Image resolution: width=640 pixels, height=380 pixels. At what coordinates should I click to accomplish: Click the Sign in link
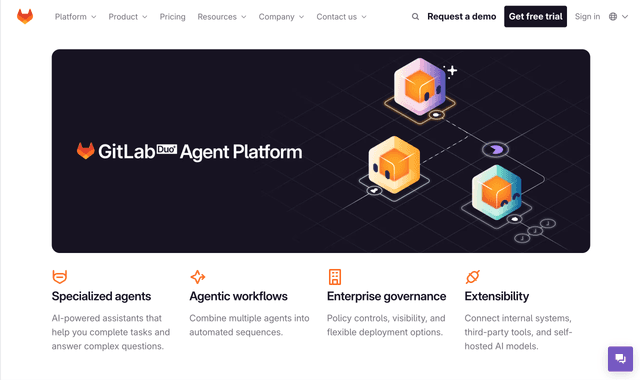coord(587,17)
